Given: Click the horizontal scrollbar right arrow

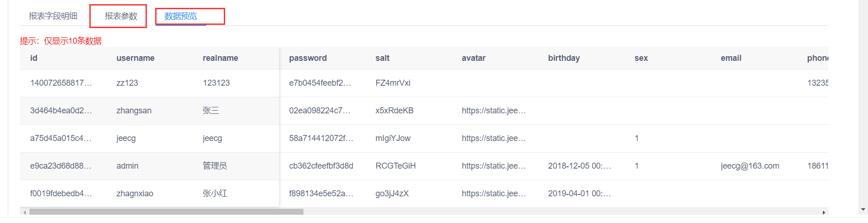Looking at the screenshot, I should 824,212.
